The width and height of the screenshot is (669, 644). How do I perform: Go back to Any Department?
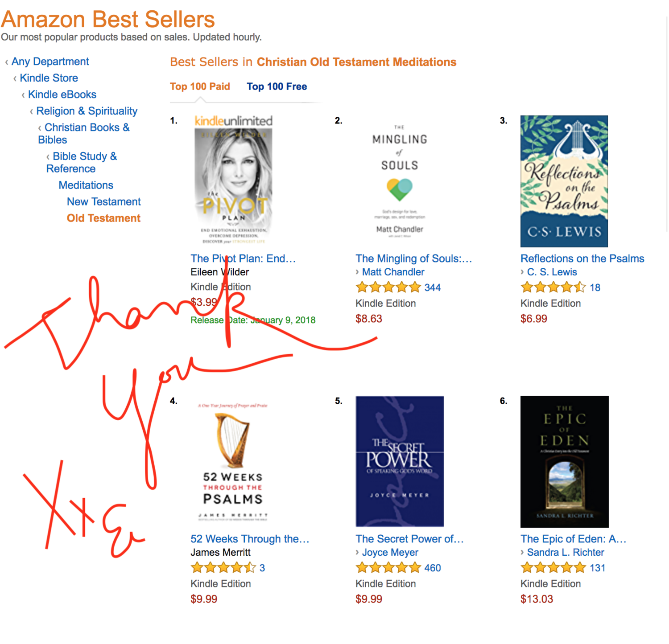tap(50, 62)
